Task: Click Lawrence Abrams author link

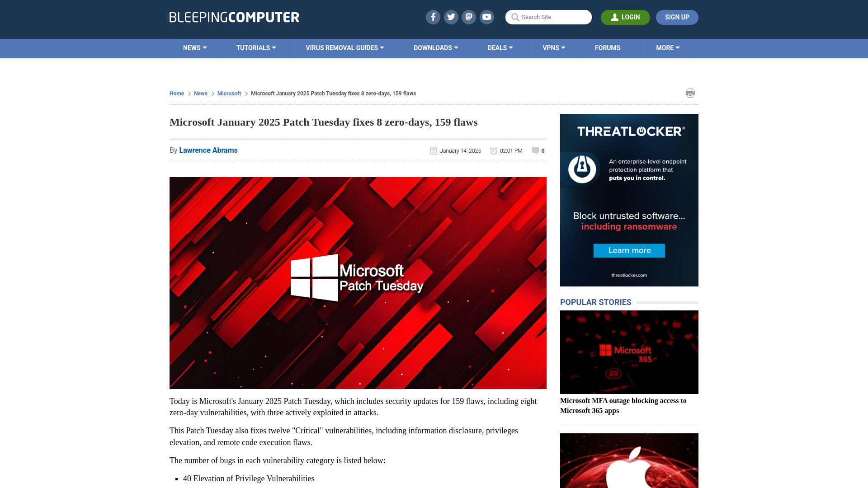Action: 208,150
